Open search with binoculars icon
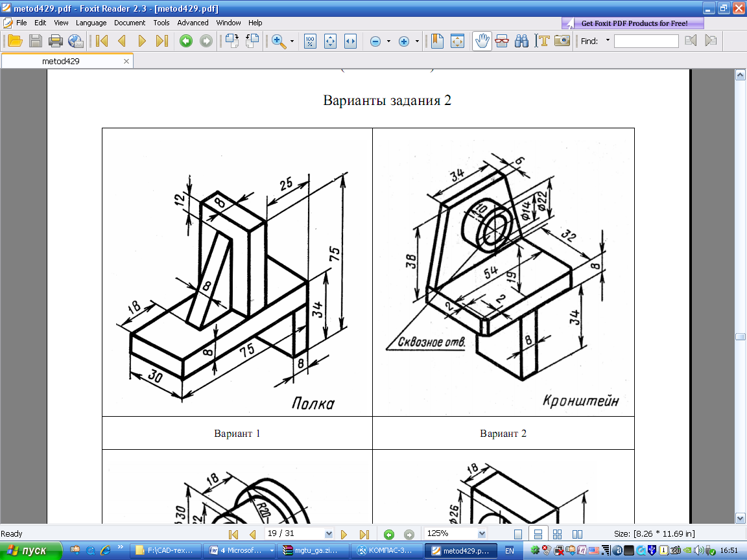747x560 pixels. click(521, 41)
